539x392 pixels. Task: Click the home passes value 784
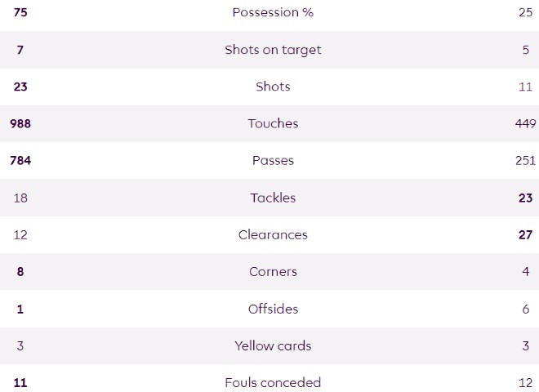pos(20,161)
